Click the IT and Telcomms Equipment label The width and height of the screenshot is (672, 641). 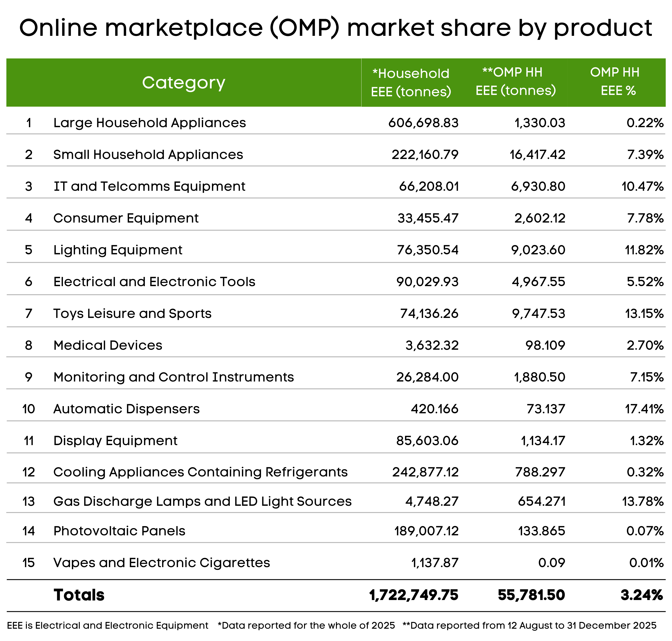pyautogui.click(x=149, y=186)
